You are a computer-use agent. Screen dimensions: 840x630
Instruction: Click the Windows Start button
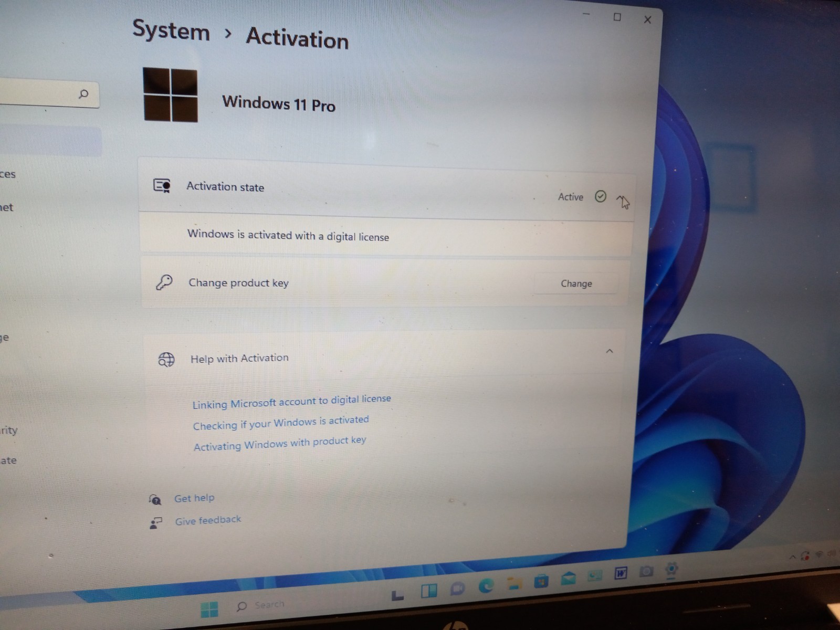coord(209,610)
